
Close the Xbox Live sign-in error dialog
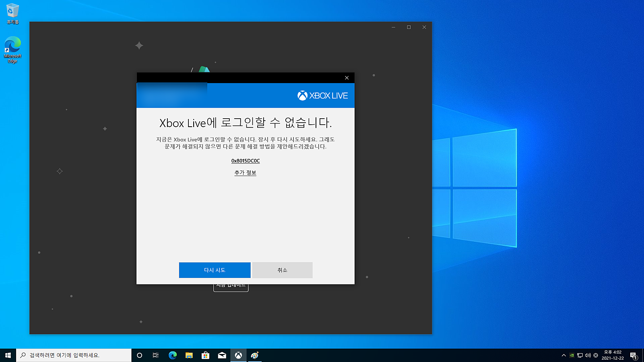[x=347, y=78]
